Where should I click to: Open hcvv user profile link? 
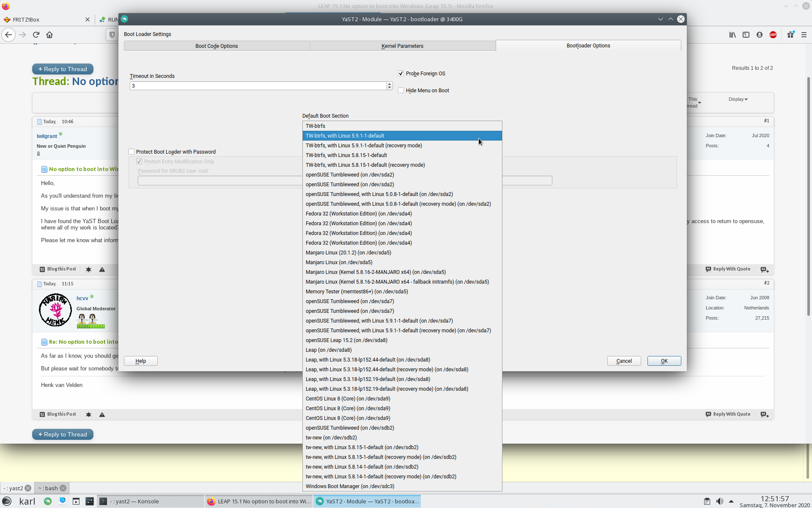click(x=82, y=298)
